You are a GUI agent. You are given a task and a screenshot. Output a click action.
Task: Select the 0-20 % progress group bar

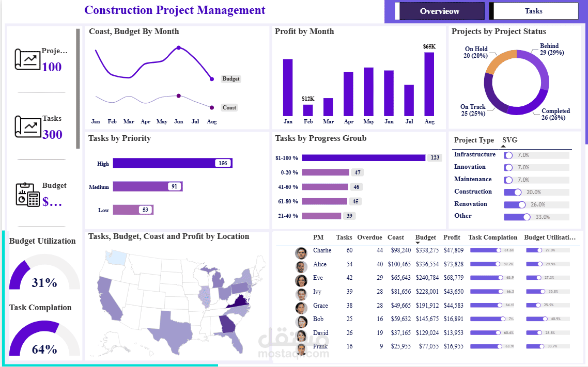(x=326, y=172)
